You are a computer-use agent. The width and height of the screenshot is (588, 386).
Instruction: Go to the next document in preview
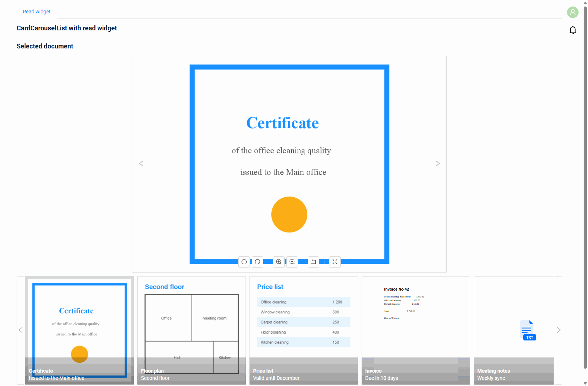[x=438, y=164]
